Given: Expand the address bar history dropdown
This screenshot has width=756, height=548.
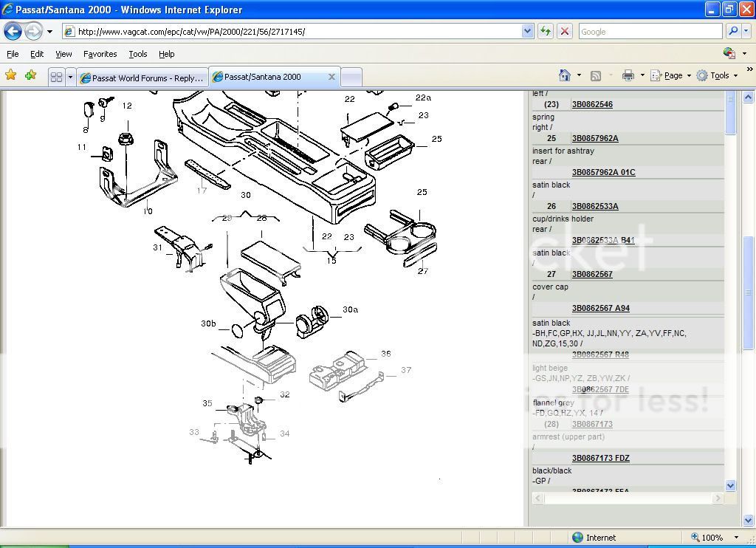Looking at the screenshot, I should (x=527, y=31).
